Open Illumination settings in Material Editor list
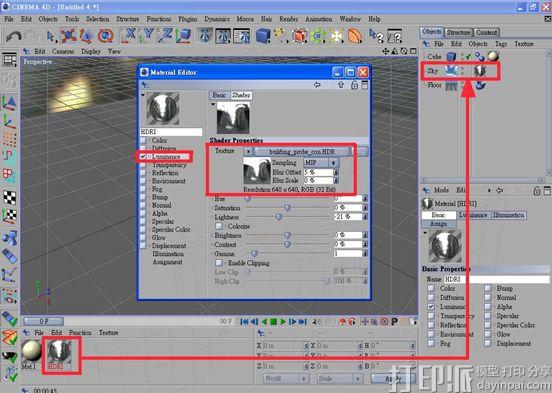 (168, 254)
